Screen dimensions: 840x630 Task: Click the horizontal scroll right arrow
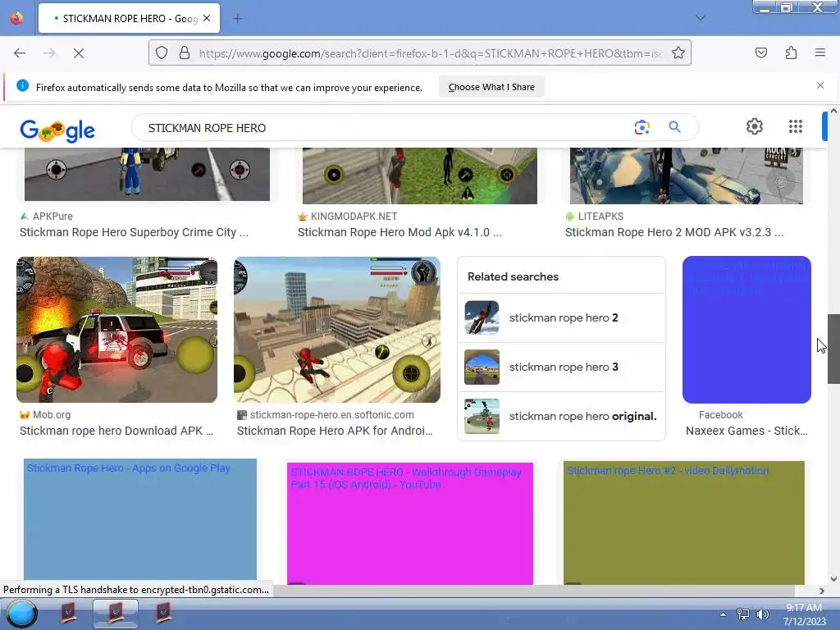click(x=822, y=591)
